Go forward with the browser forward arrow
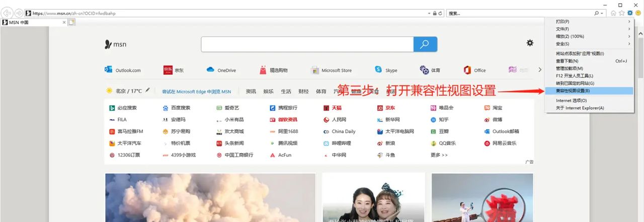 click(19, 13)
